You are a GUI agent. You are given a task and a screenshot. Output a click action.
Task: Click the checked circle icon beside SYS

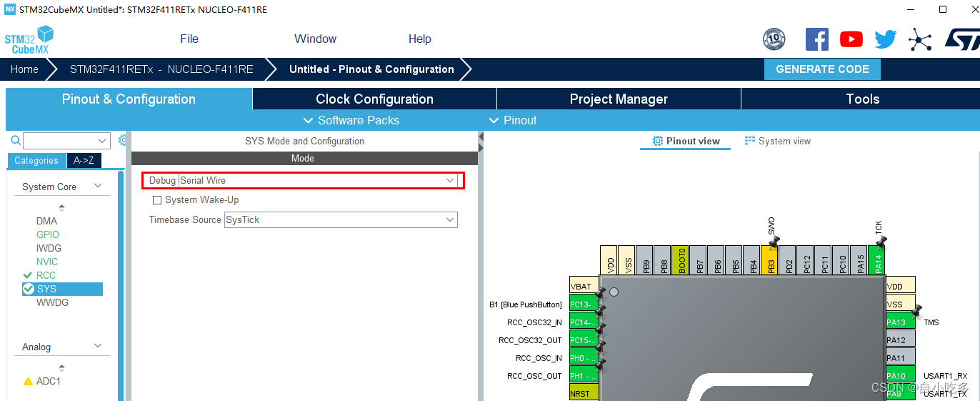click(29, 289)
